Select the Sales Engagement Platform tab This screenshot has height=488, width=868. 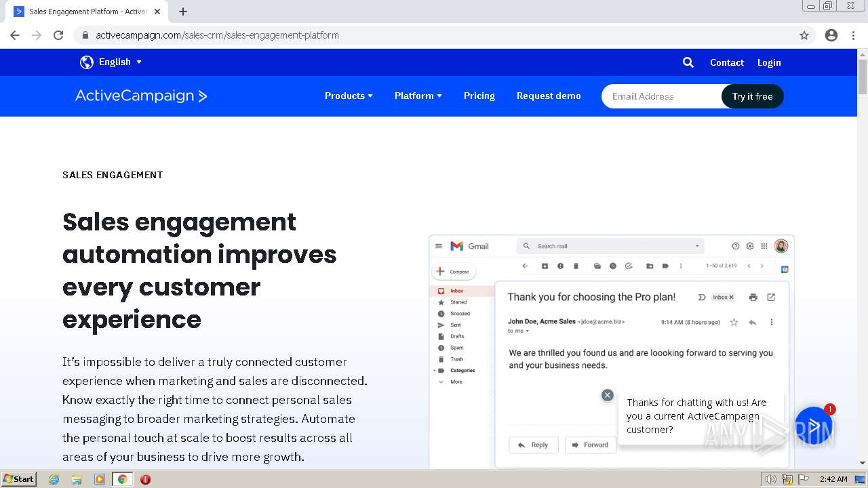(87, 12)
